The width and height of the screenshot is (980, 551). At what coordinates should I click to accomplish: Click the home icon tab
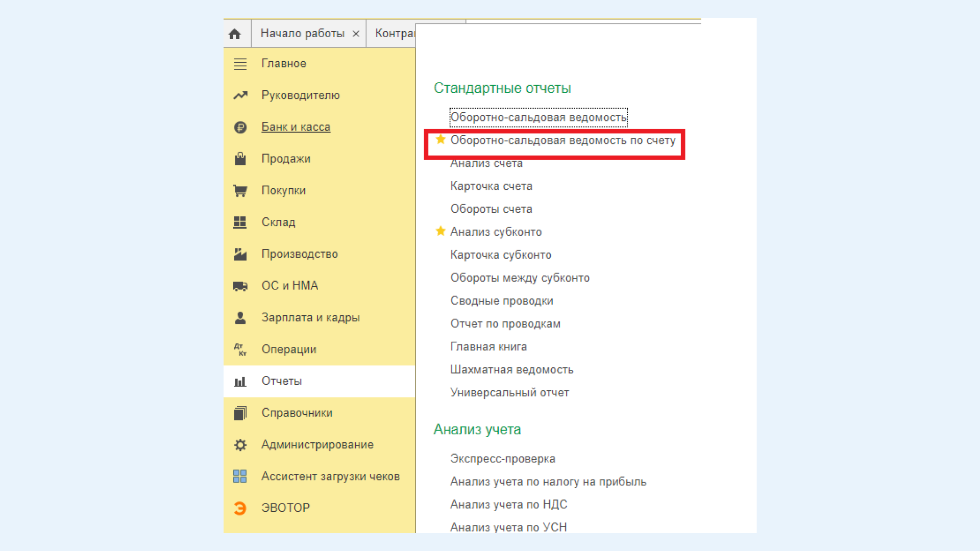coord(235,34)
